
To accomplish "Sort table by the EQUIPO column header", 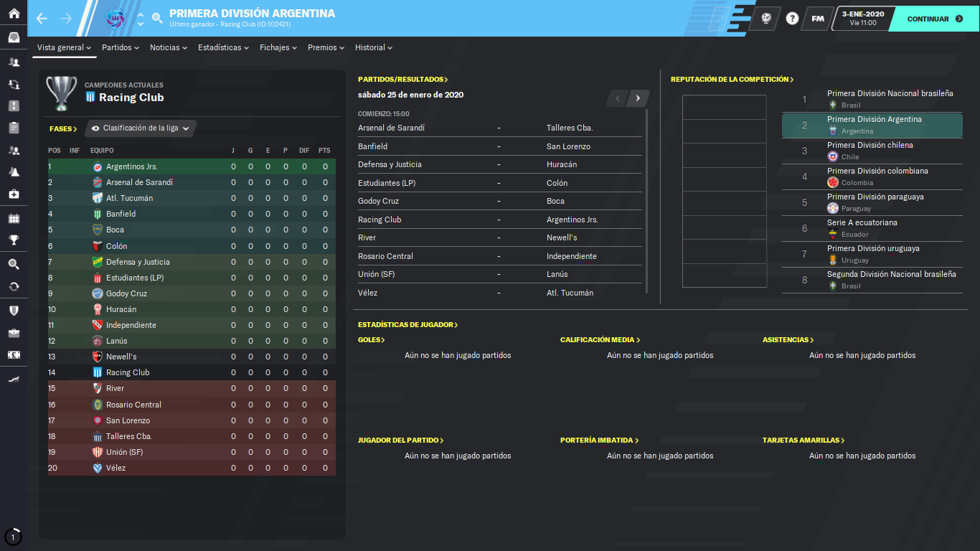I will point(102,151).
